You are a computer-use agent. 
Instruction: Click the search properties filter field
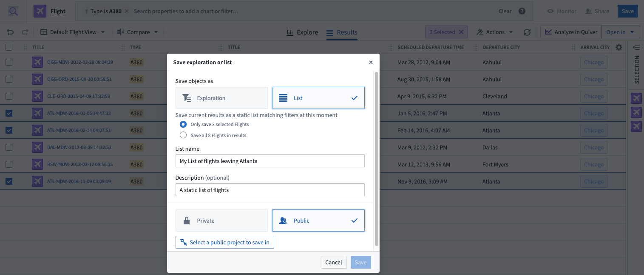pos(315,11)
